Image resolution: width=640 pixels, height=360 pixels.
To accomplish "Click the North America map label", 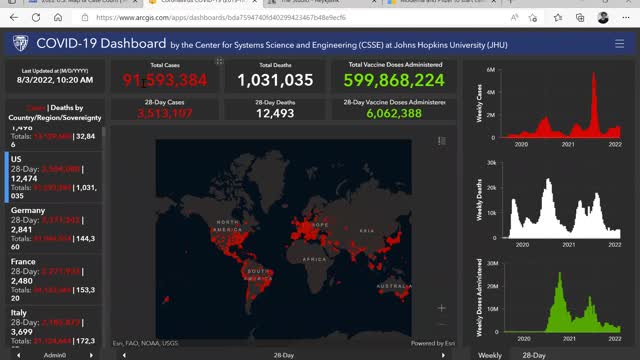I will click(x=229, y=226).
